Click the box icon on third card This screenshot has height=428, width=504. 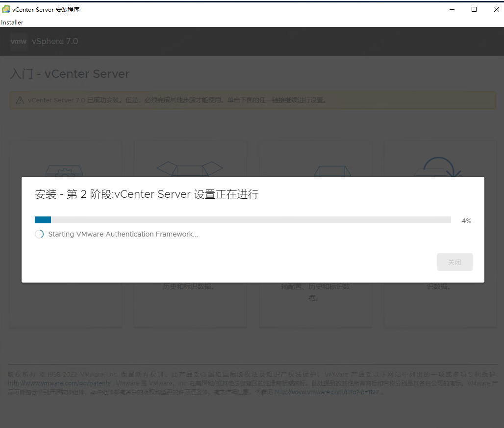pyautogui.click(x=332, y=171)
